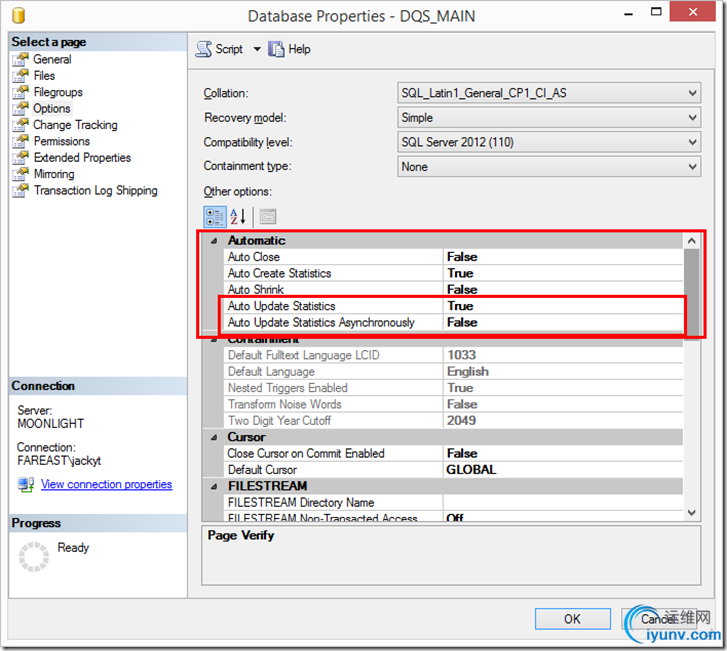The image size is (727, 651).
Task: Click the Files page icon
Action: pyautogui.click(x=20, y=76)
